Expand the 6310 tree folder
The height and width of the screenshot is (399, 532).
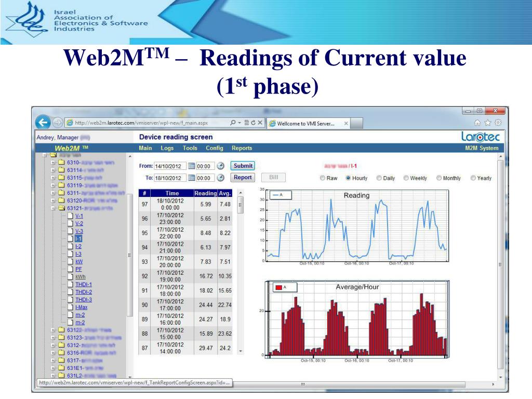[54, 163]
